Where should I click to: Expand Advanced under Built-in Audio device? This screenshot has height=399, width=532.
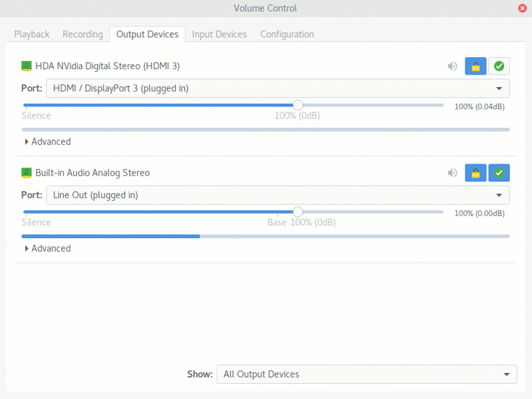click(47, 249)
